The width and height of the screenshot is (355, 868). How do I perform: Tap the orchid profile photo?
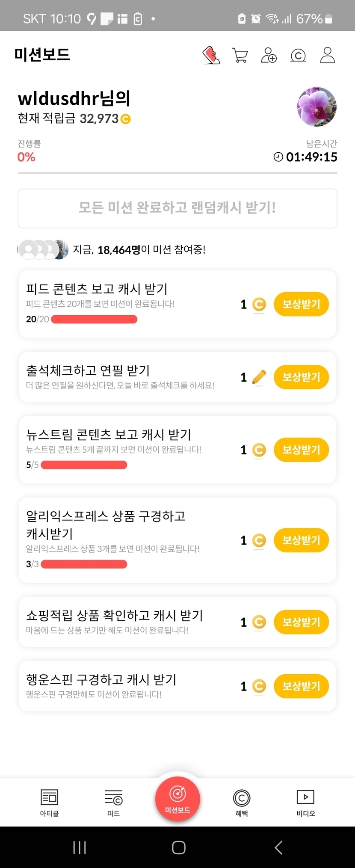317,107
